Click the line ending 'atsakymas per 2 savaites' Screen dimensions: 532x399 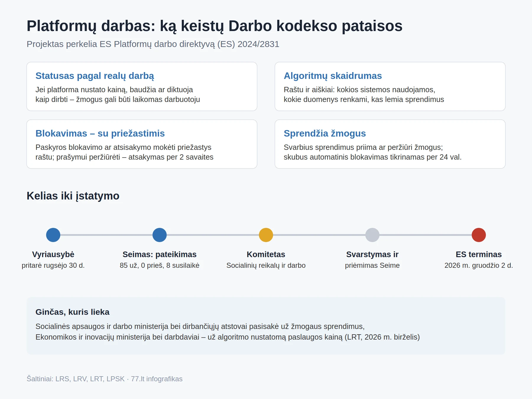(124, 157)
